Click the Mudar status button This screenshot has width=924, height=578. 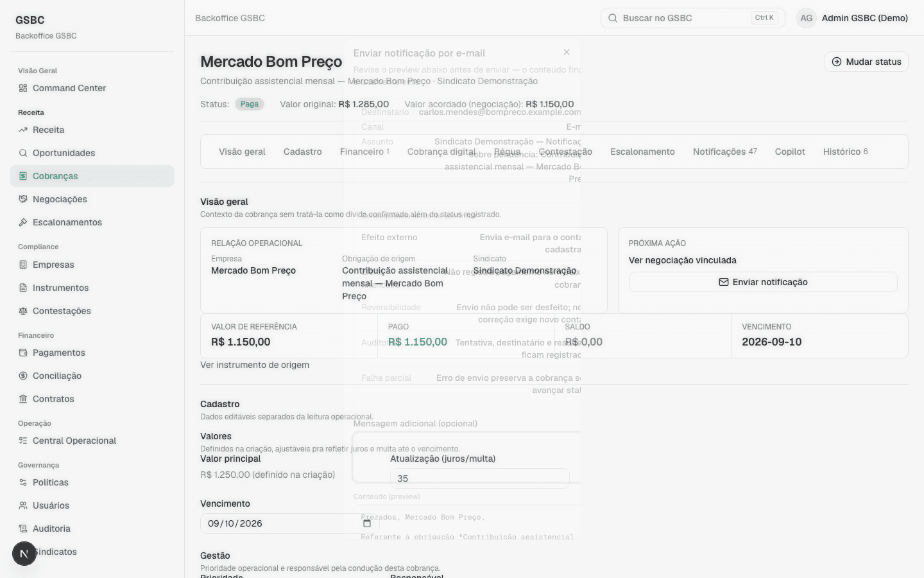(x=866, y=62)
